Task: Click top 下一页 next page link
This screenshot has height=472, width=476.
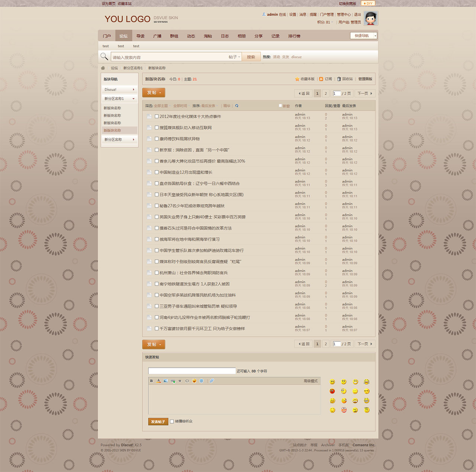Action: 365,93
